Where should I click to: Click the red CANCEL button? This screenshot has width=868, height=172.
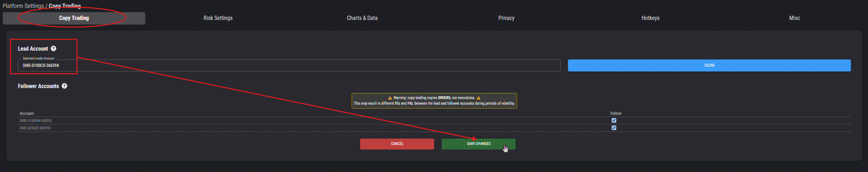tap(397, 144)
